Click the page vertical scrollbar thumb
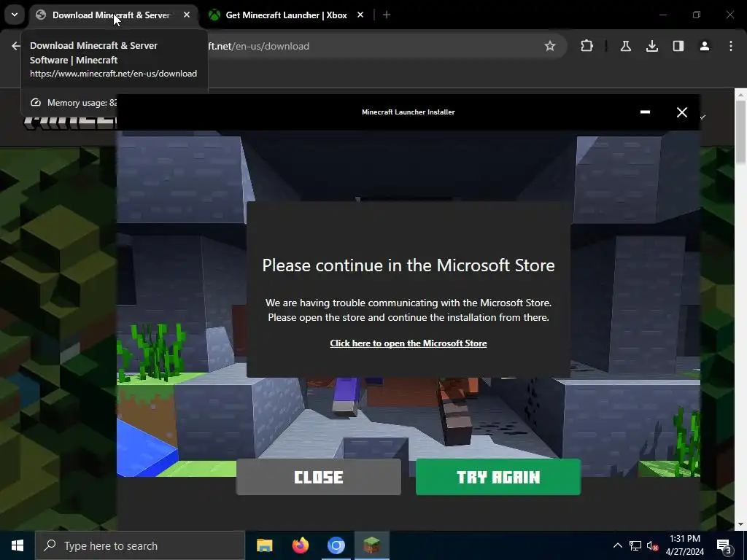The image size is (747, 560). pos(741,131)
